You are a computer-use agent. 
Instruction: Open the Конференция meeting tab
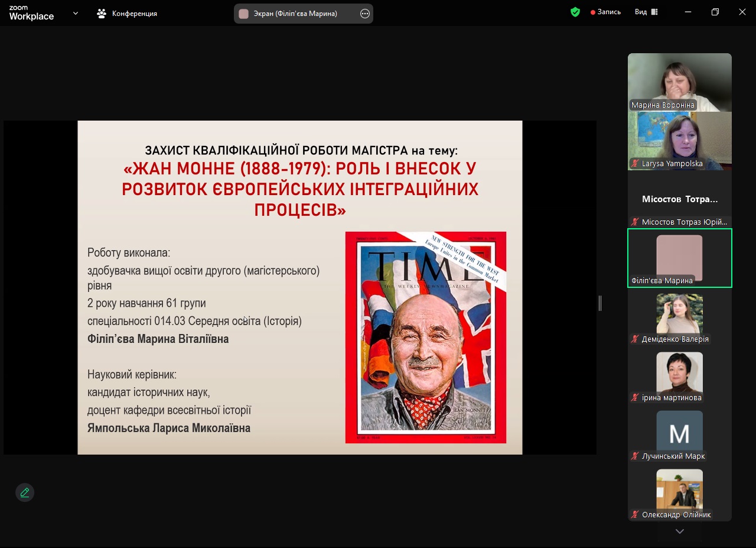coord(127,13)
